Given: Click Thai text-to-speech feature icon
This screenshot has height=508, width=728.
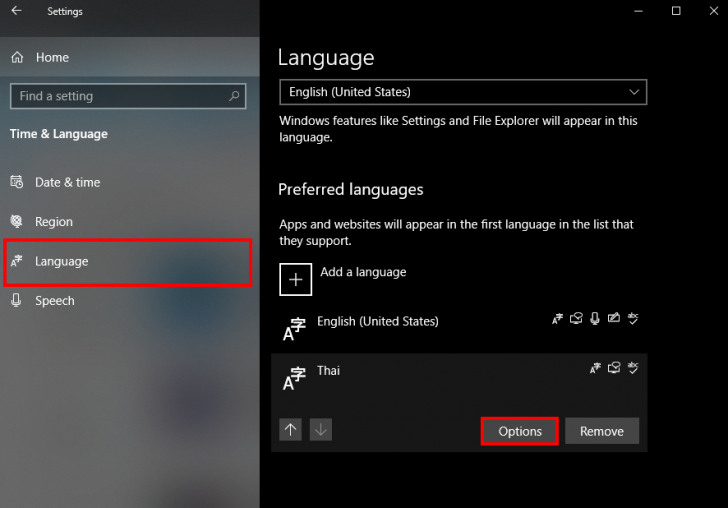Looking at the screenshot, I should pyautogui.click(x=614, y=368).
